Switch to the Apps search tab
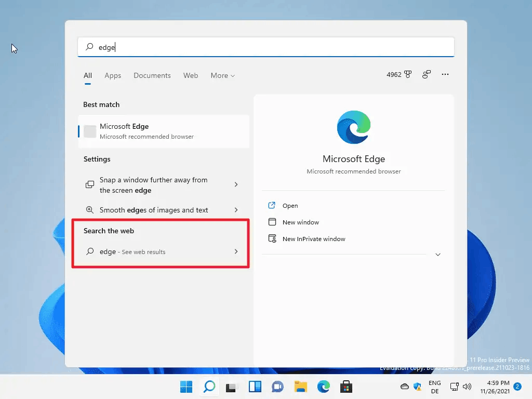The width and height of the screenshot is (532, 399). 113,75
